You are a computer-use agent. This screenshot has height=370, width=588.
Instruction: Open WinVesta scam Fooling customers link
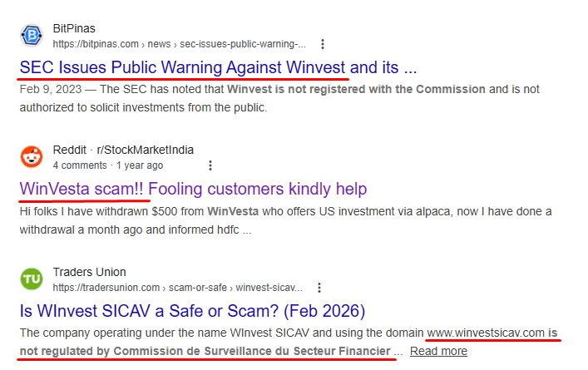tap(193, 189)
